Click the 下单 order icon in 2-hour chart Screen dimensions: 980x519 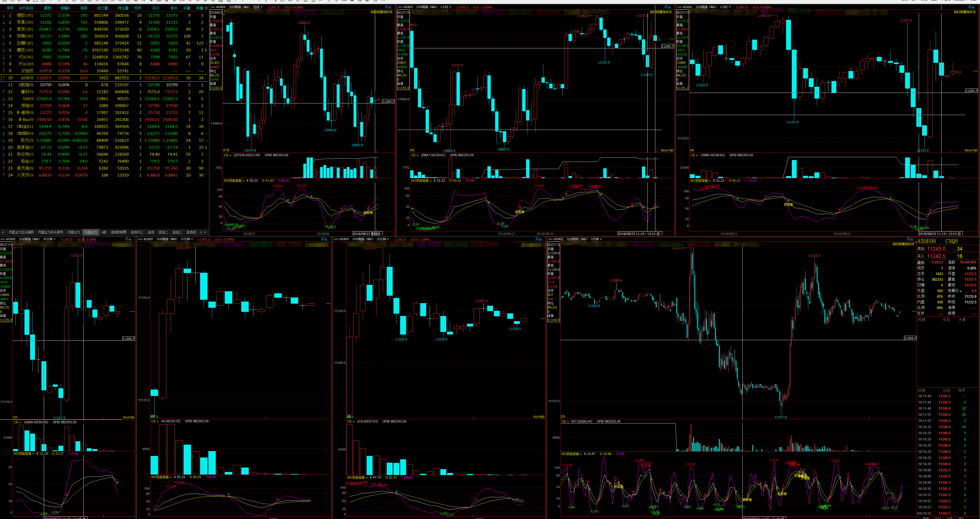667,7
